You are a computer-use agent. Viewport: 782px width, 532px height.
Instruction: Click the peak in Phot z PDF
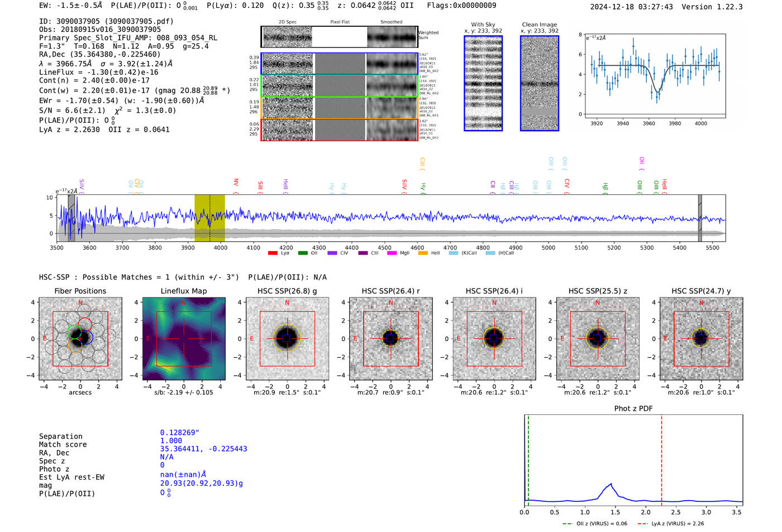tap(611, 485)
